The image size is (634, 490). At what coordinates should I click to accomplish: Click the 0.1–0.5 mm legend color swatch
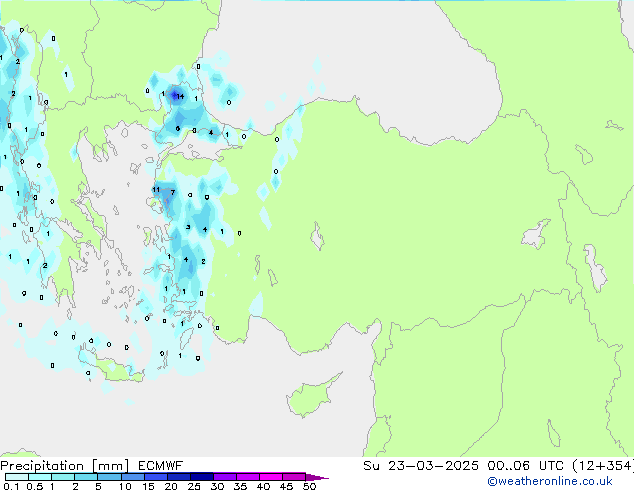pos(17,477)
